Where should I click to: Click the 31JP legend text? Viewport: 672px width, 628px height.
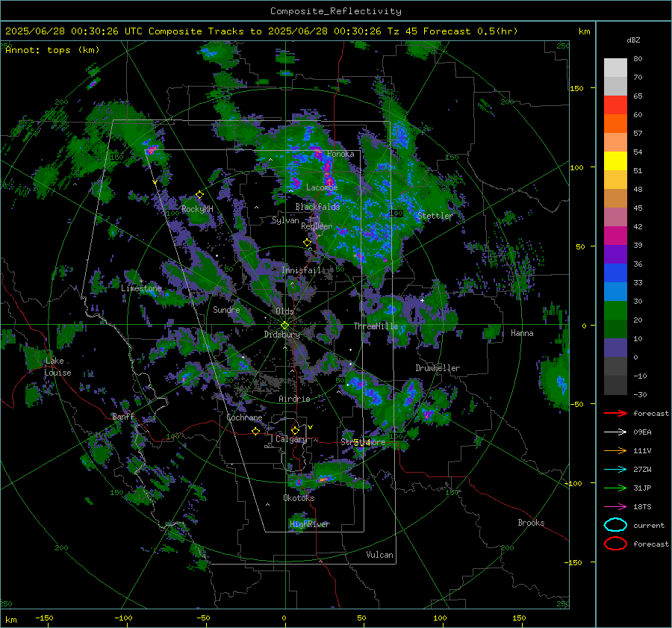point(642,488)
